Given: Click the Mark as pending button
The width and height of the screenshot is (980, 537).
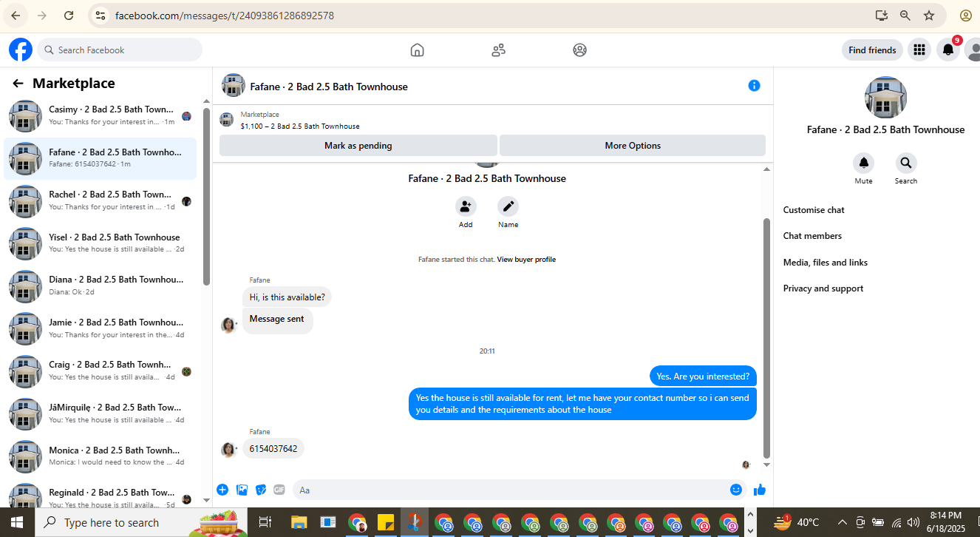Looking at the screenshot, I should click(x=358, y=146).
